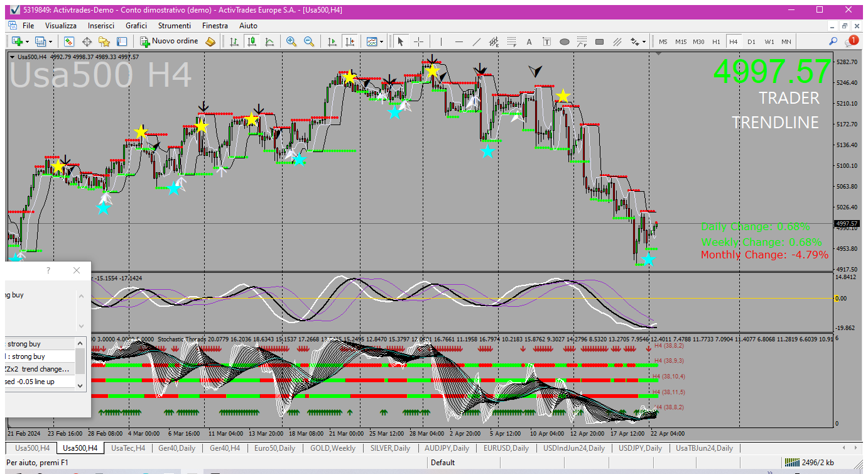Switch to the Ger40,Daily chart tab

tap(178, 448)
